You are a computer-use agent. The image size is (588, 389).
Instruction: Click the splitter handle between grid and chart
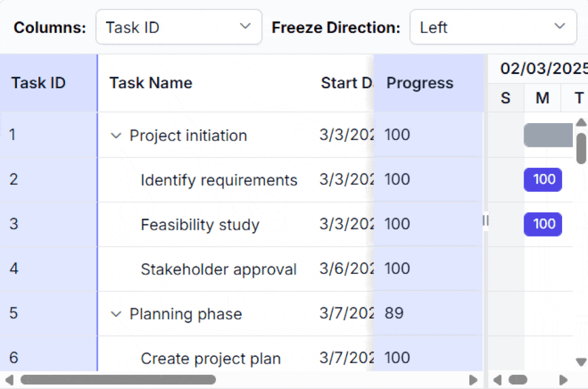pos(485,221)
